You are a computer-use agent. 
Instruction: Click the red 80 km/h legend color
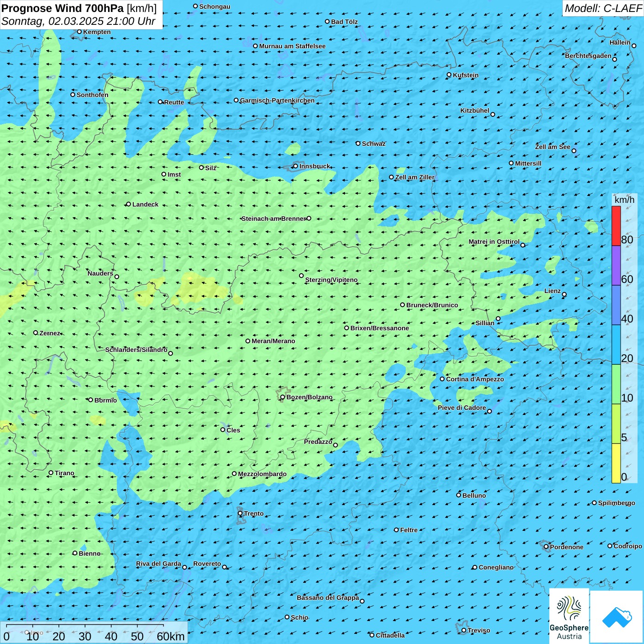click(616, 226)
